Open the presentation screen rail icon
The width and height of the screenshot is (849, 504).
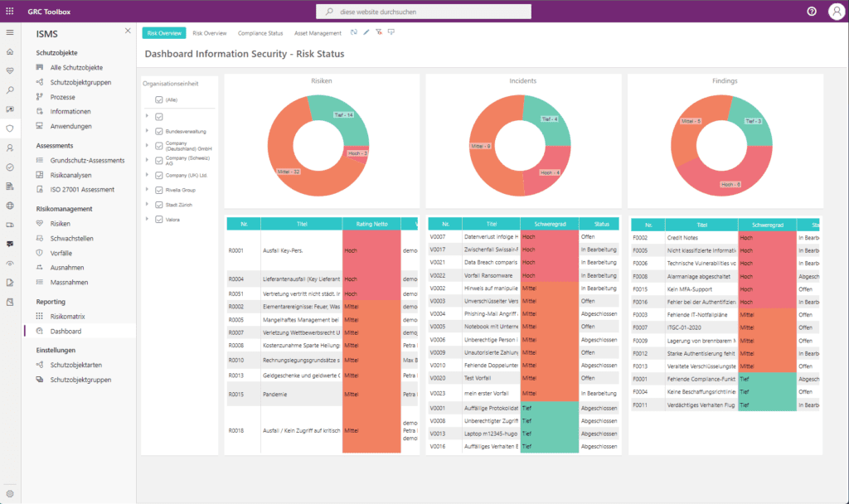(x=10, y=109)
